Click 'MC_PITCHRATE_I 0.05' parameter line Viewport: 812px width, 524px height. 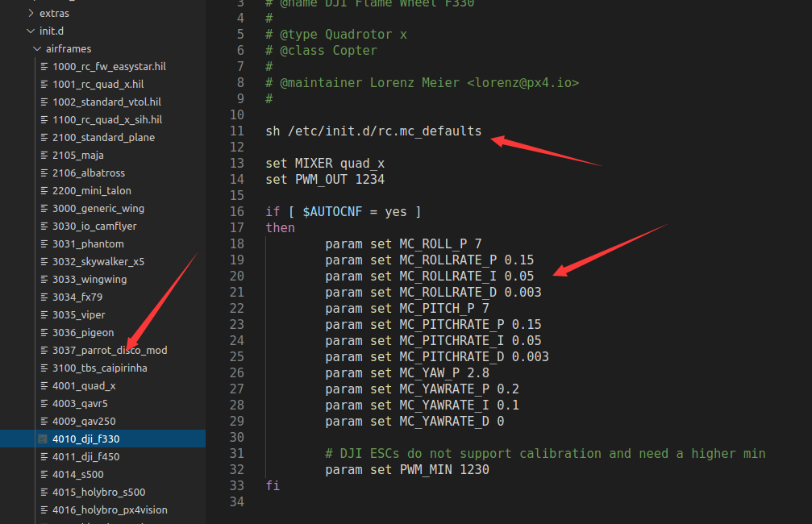coord(434,341)
